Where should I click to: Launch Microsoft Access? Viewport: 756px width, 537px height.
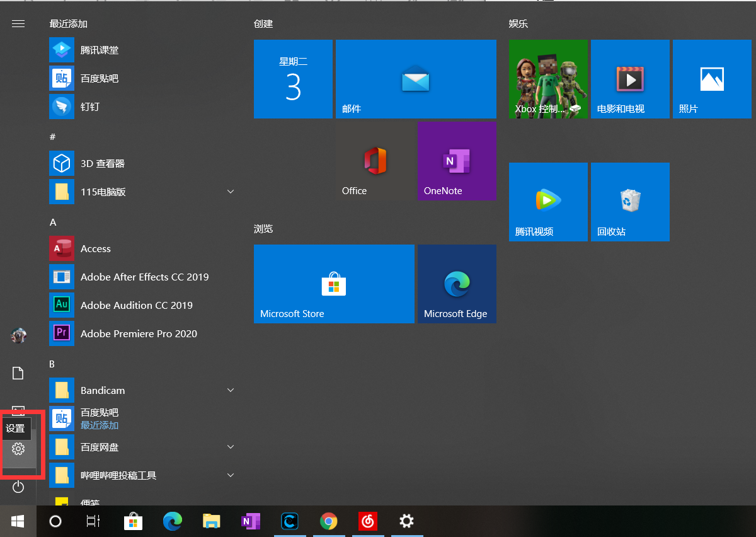pos(142,248)
